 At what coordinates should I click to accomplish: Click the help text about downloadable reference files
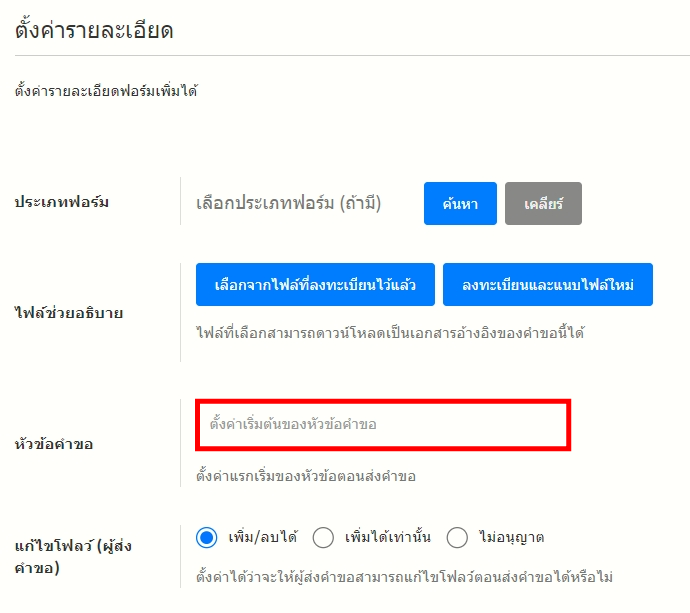pyautogui.click(x=390, y=332)
